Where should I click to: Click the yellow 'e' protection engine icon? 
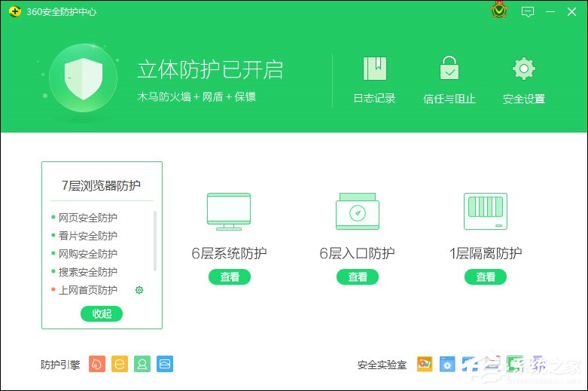pos(120,364)
